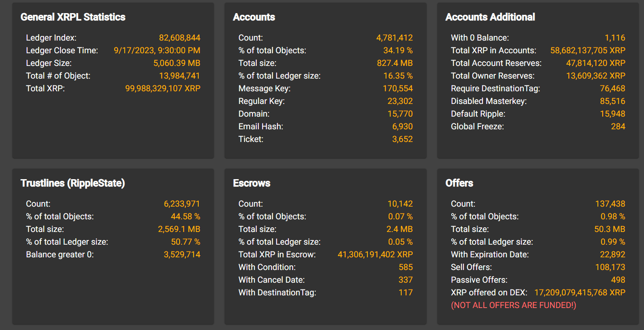Image resolution: width=644 pixels, height=330 pixels.
Task: Select Total XRP in Escrow value 41,306,191,402 XRP
Action: [375, 254]
